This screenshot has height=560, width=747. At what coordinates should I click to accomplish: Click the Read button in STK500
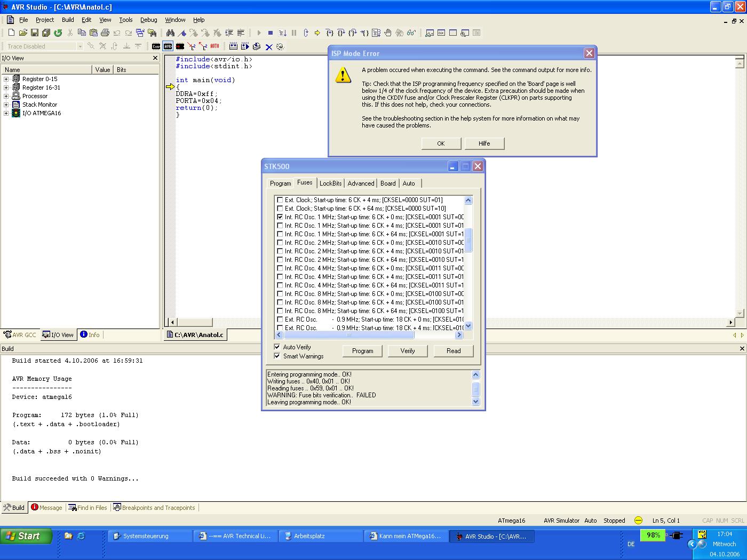454,351
